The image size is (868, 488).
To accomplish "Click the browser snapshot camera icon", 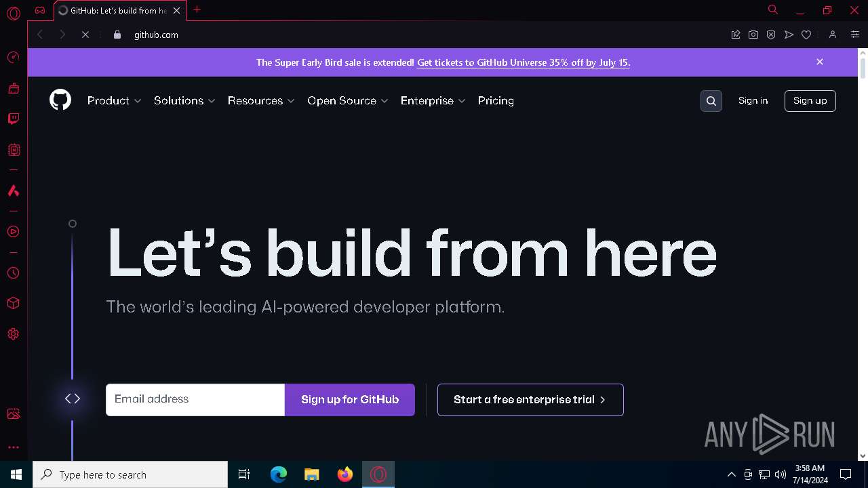I will click(753, 35).
